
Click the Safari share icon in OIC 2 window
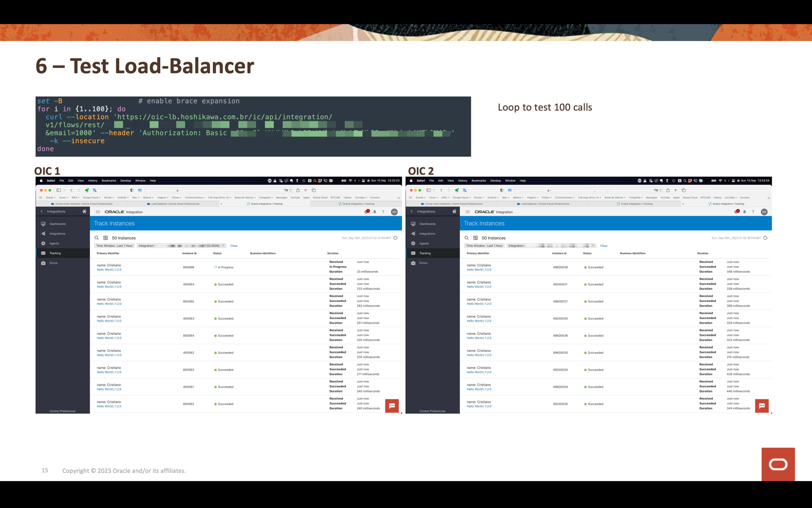click(668, 190)
